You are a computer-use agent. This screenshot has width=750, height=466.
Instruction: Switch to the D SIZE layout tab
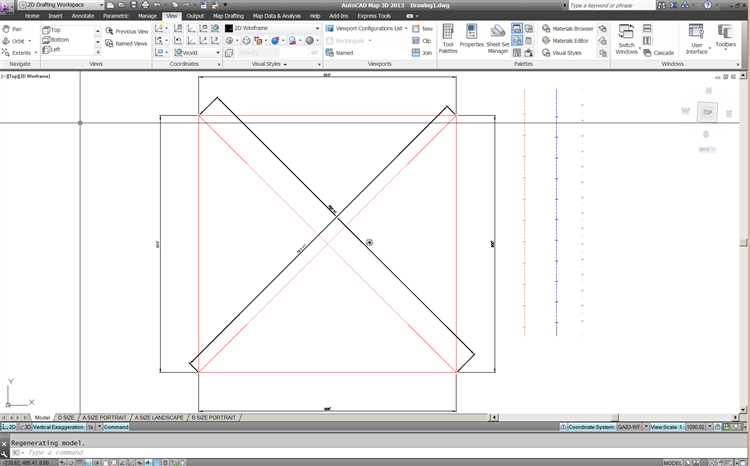pos(66,418)
